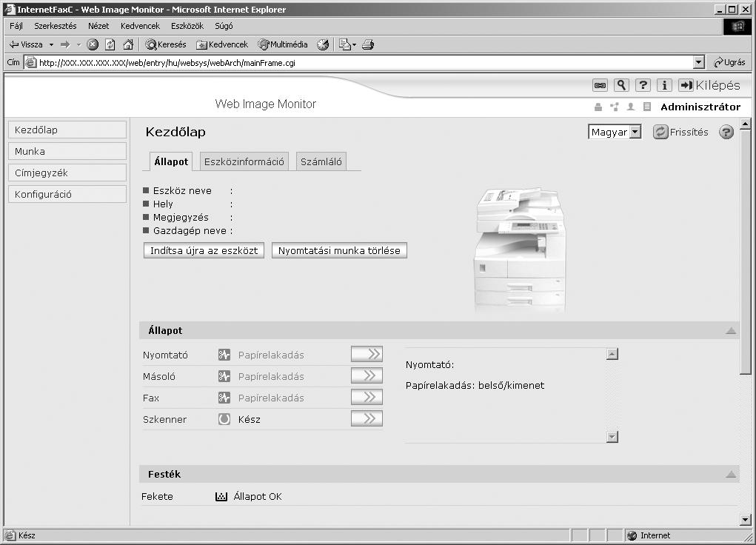Open Munka in left sidebar
Viewport: 756px width, 545px height.
[67, 151]
